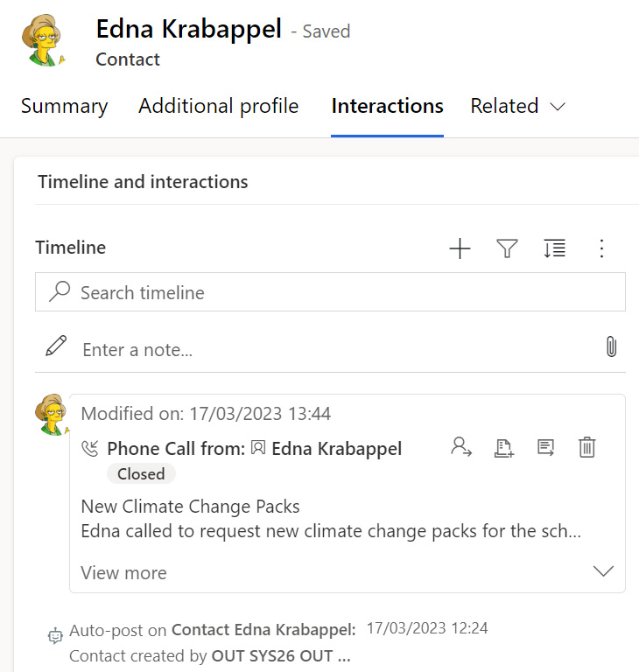Open the timeline filter funnel icon
Screen dimensions: 639x672
coord(508,249)
